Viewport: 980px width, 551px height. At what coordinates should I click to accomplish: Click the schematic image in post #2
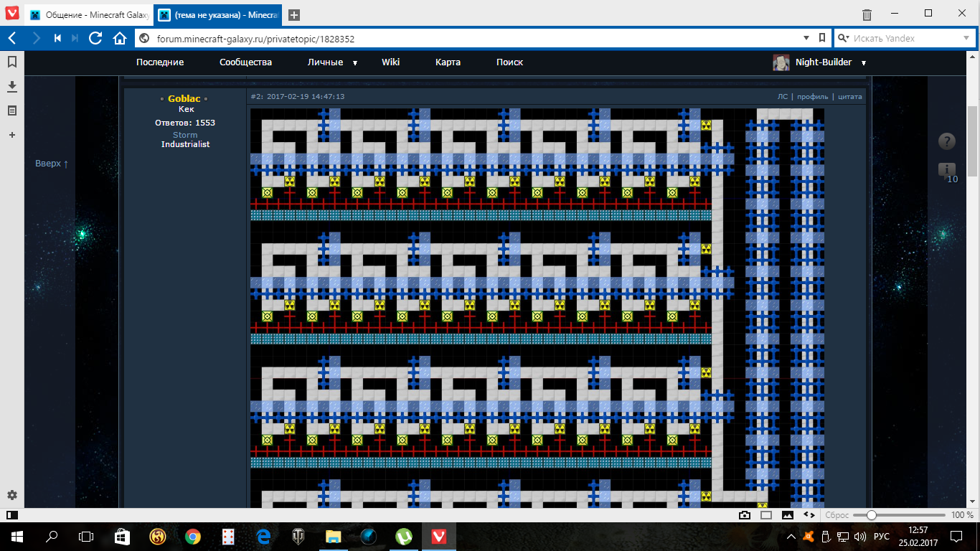[537, 307]
